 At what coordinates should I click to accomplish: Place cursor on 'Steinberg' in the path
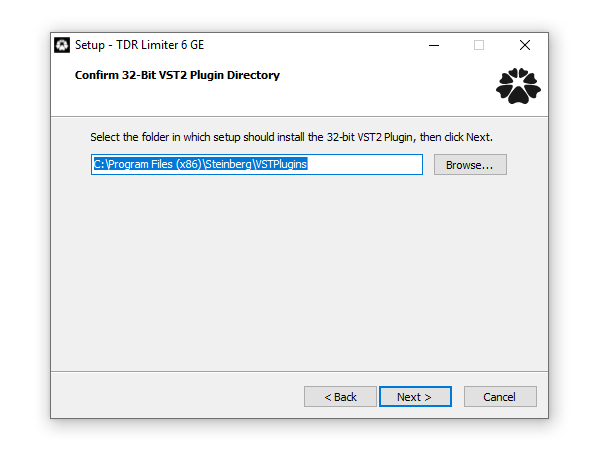(228, 164)
